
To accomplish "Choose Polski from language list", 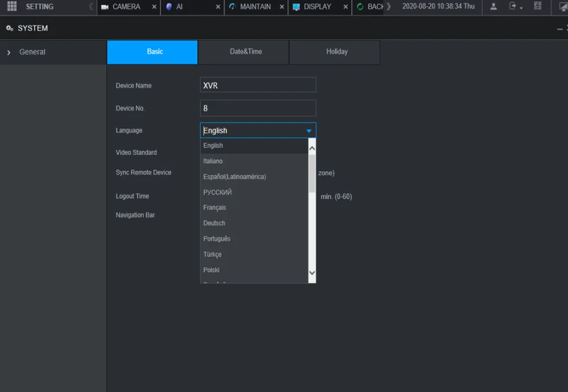I will tap(254, 270).
